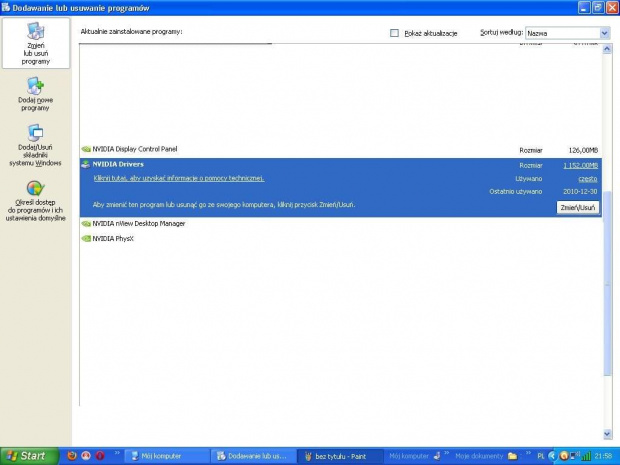Open the Start menu
Screen dimensions: 620x465
point(29,456)
